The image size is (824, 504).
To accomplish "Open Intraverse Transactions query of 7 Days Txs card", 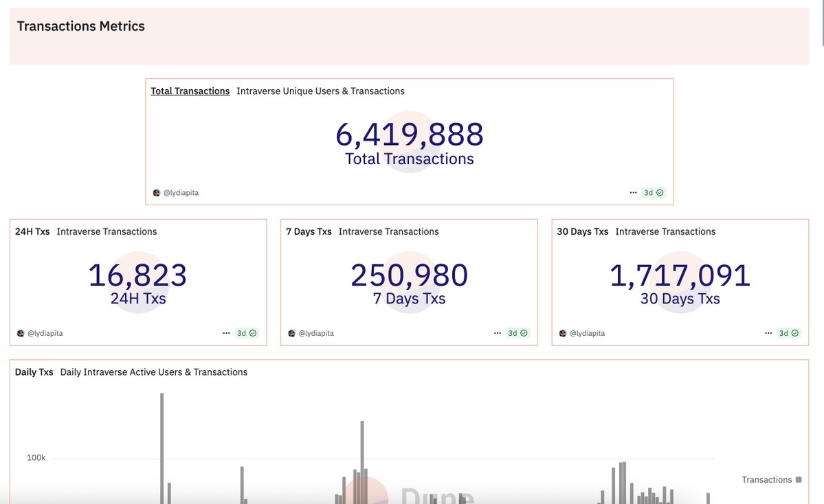I will pyautogui.click(x=388, y=231).
